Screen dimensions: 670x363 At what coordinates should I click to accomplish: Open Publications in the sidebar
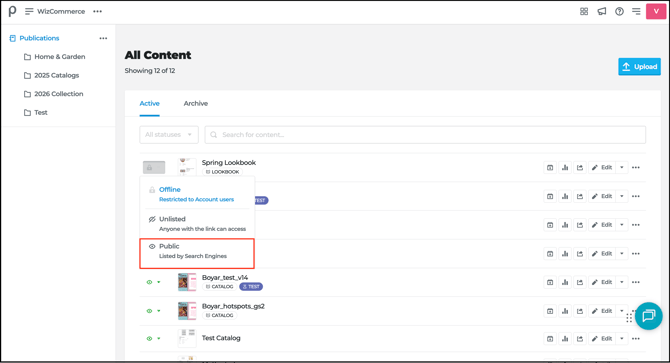point(34,38)
